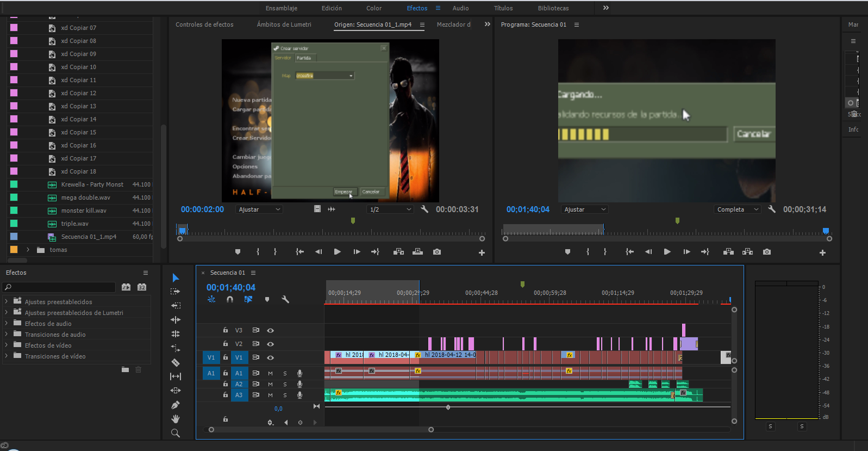The width and height of the screenshot is (868, 451).
Task: Select the Selection tool arrow
Action: 176,278
